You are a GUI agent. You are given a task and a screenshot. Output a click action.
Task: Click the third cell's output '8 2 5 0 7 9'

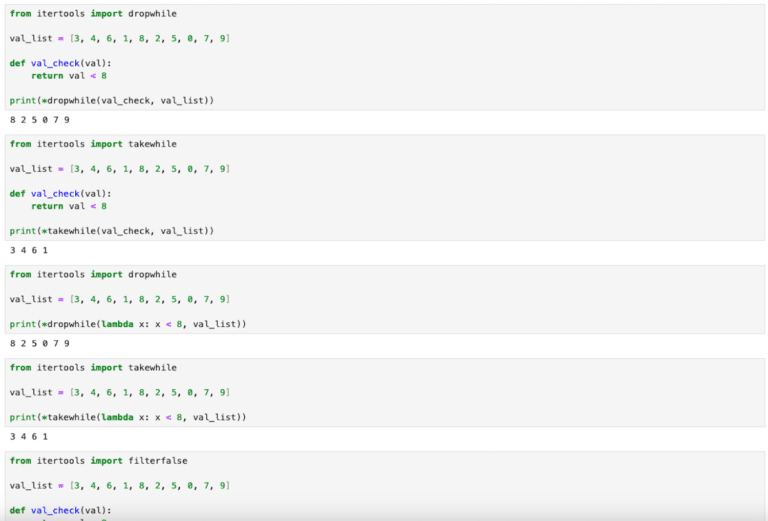pyautogui.click(x=40, y=343)
